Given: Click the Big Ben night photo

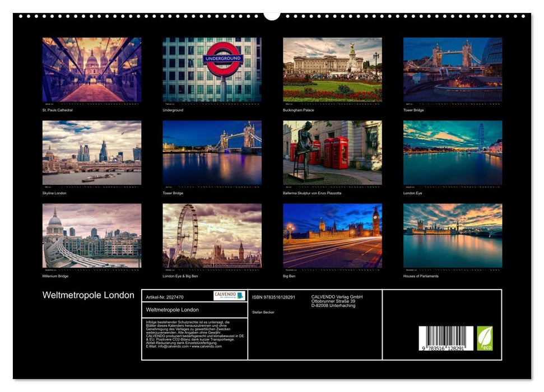Looking at the screenshot, I should click(x=332, y=235).
